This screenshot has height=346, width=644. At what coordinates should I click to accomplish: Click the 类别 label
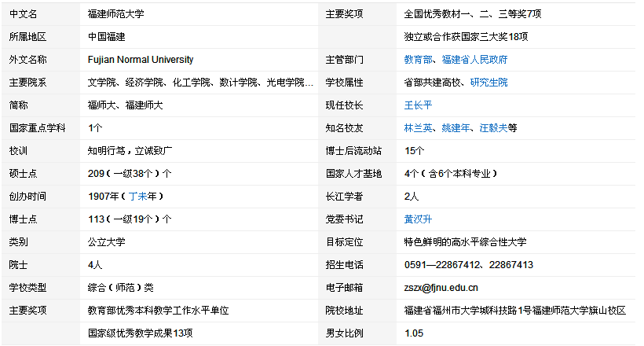coord(19,242)
